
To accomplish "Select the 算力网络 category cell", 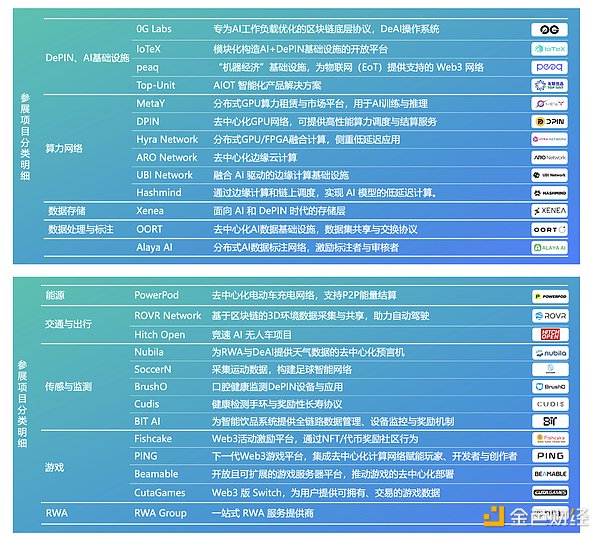I will tap(65, 148).
